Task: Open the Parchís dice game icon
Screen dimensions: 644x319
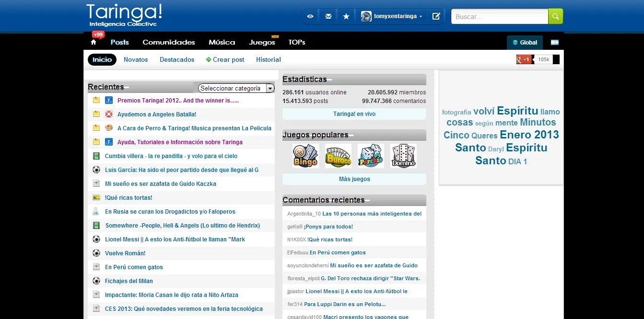Action: pyautogui.click(x=371, y=156)
